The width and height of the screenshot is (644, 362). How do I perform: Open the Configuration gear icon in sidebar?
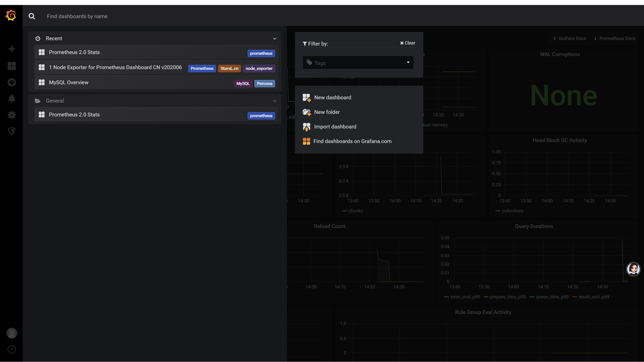(x=12, y=115)
